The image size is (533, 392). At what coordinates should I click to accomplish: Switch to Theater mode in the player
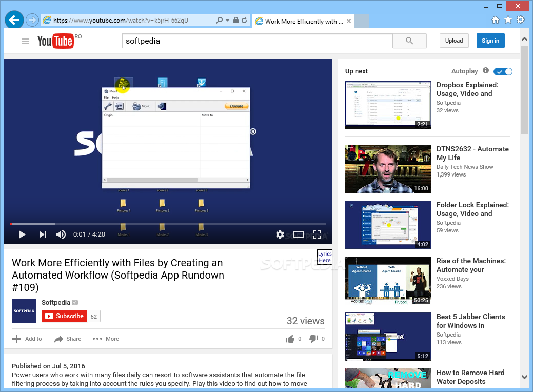point(299,234)
